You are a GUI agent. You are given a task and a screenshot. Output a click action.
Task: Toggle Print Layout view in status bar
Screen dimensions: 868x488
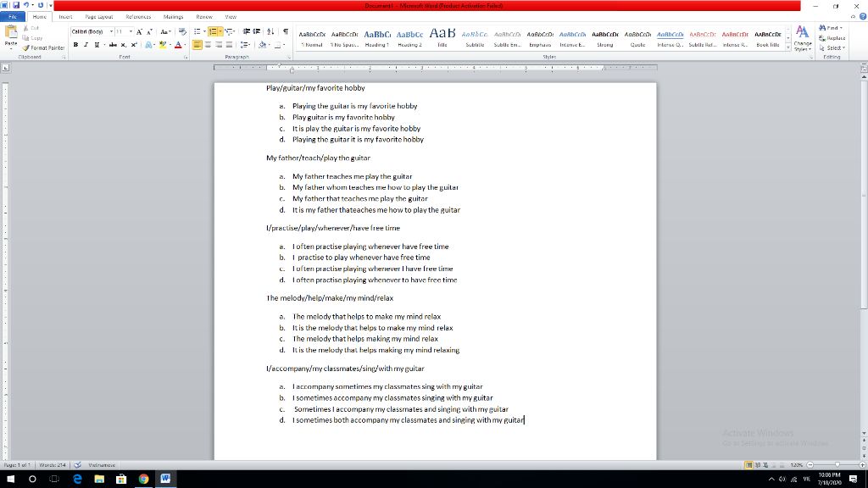click(x=748, y=465)
